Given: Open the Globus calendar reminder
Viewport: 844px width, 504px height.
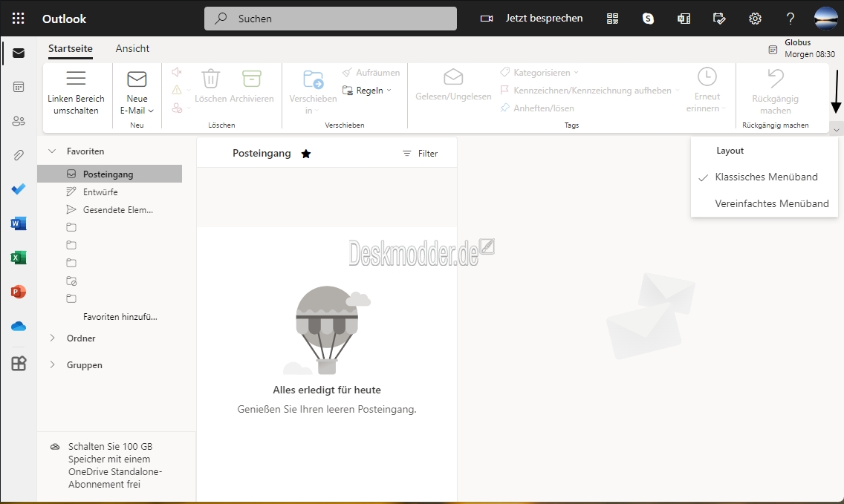Looking at the screenshot, I should 802,48.
